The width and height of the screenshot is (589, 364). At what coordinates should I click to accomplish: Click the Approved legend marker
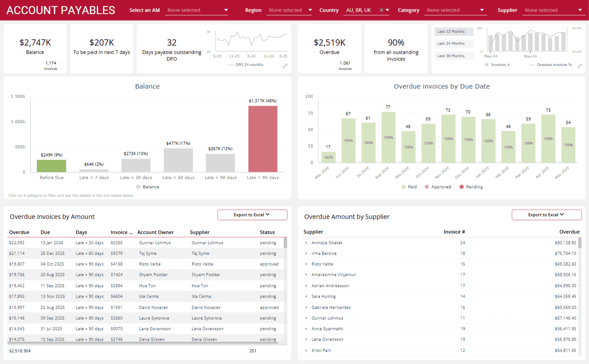427,187
